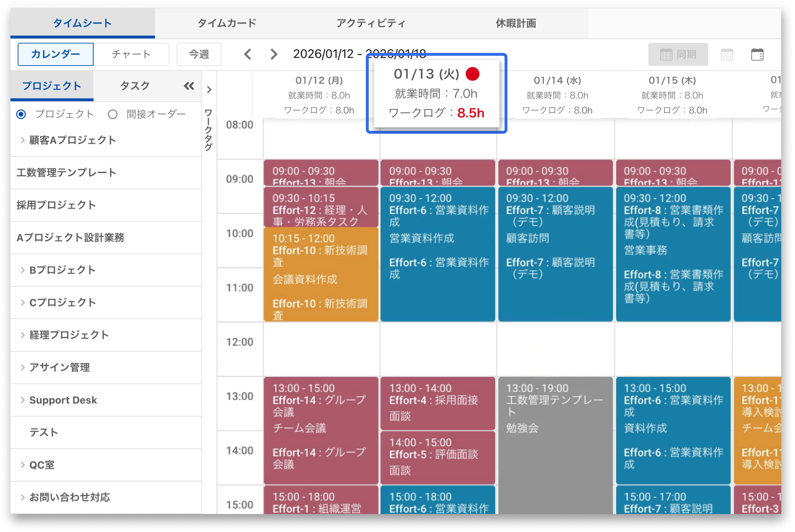The height and width of the screenshot is (532, 795).
Task: Click the 同期 sync calendar button
Action: (678, 55)
